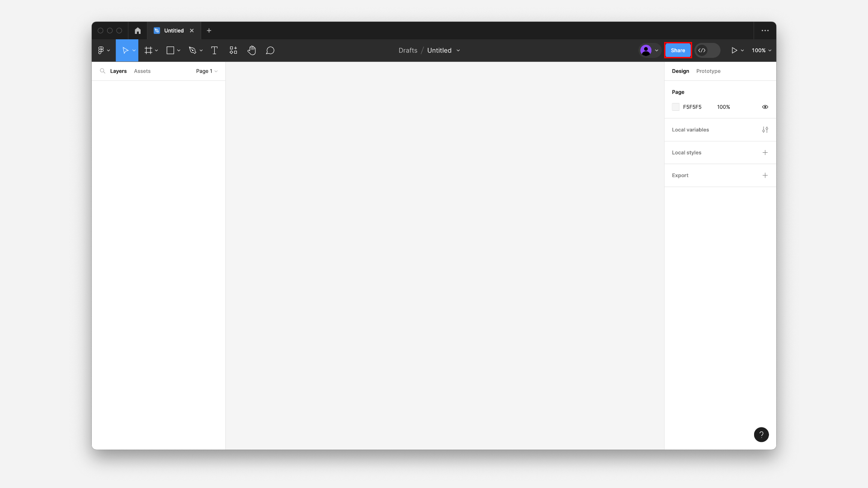The height and width of the screenshot is (488, 868).
Task: Click the Share button
Action: tap(678, 50)
